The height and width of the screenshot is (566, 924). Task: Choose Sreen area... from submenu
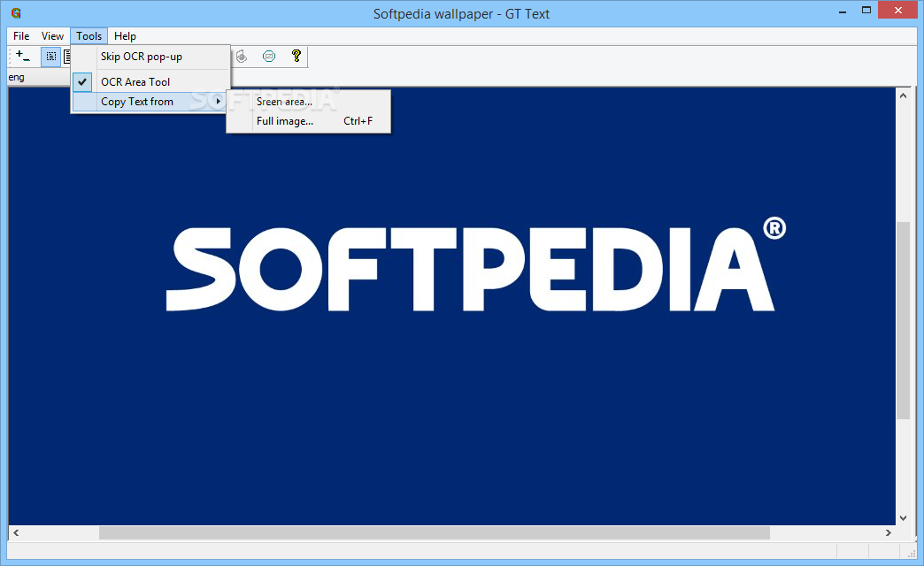308,102
